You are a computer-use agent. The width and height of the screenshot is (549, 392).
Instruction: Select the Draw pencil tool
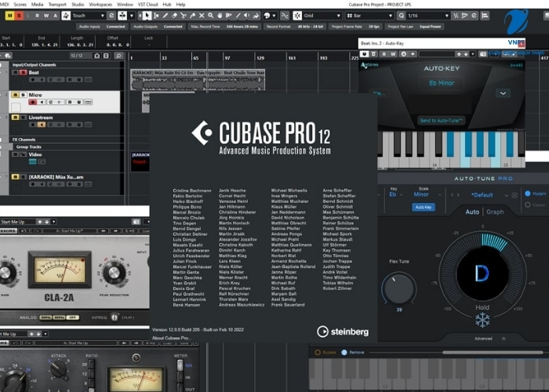165,16
